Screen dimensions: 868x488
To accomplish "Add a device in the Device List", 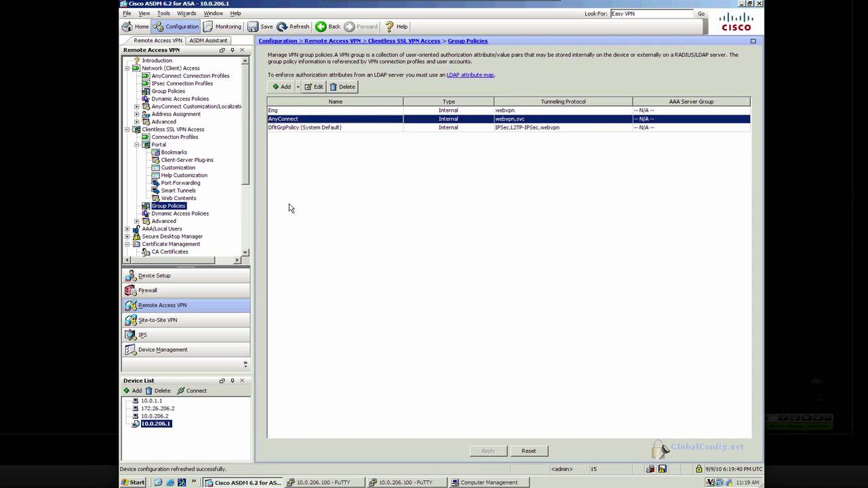I will click(x=133, y=391).
